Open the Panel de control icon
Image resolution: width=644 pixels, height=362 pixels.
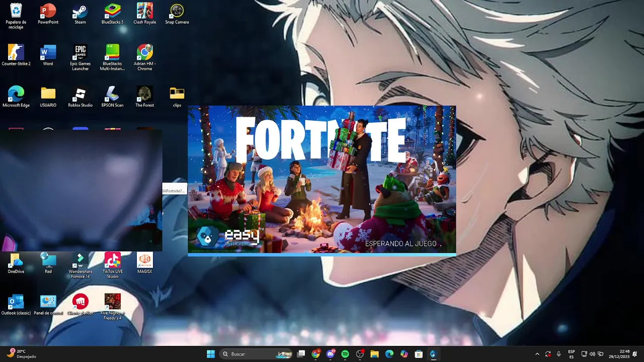pyautogui.click(x=48, y=305)
